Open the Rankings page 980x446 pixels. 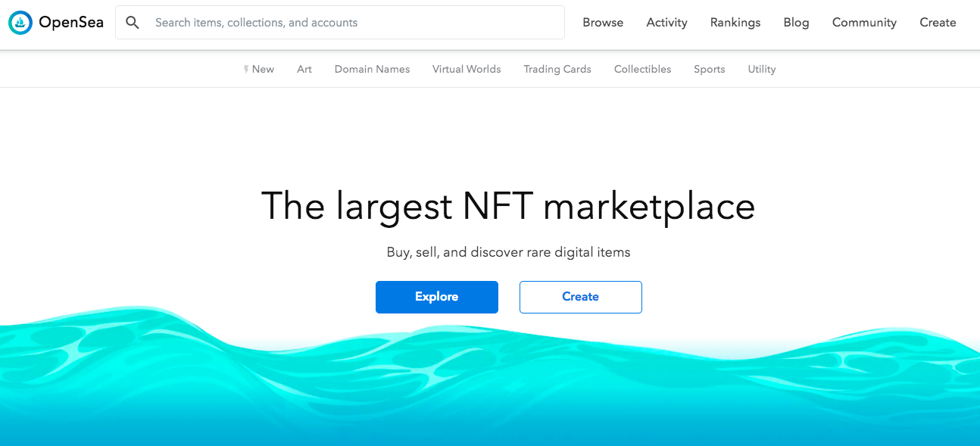coord(735,23)
